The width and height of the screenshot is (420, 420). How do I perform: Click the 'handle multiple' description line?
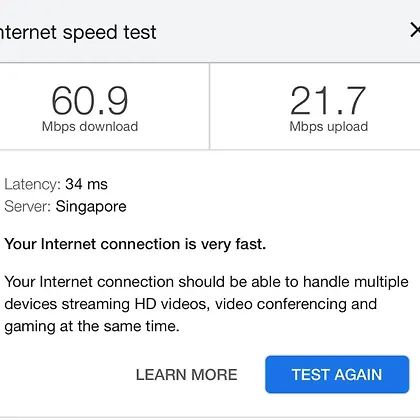click(206, 282)
